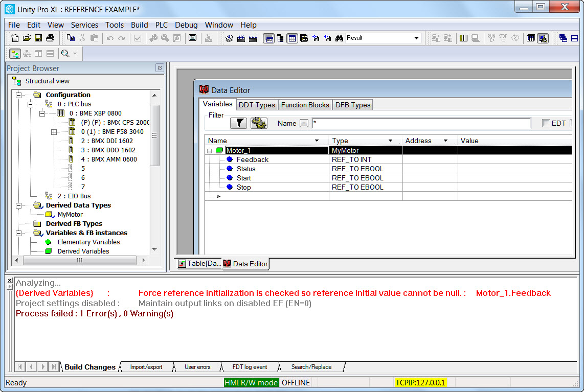Open the Debug menu
Image resolution: width=584 pixels, height=392 pixels.
pos(186,25)
